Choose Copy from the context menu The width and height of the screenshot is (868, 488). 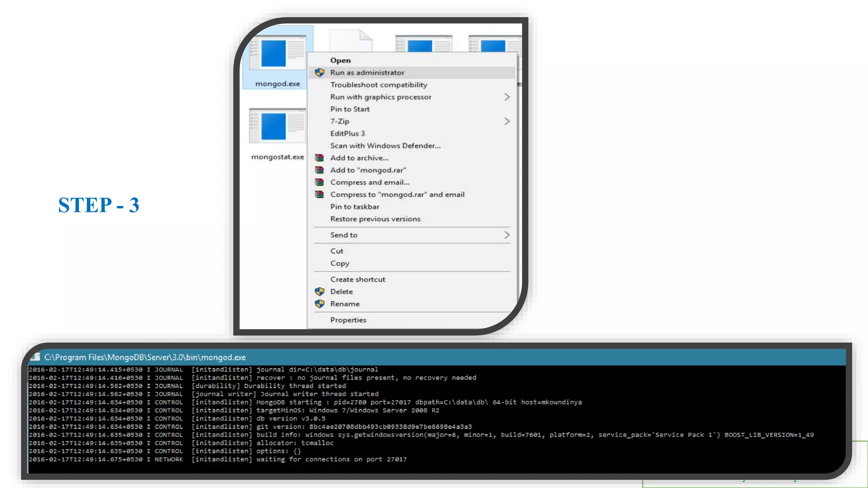pos(339,263)
